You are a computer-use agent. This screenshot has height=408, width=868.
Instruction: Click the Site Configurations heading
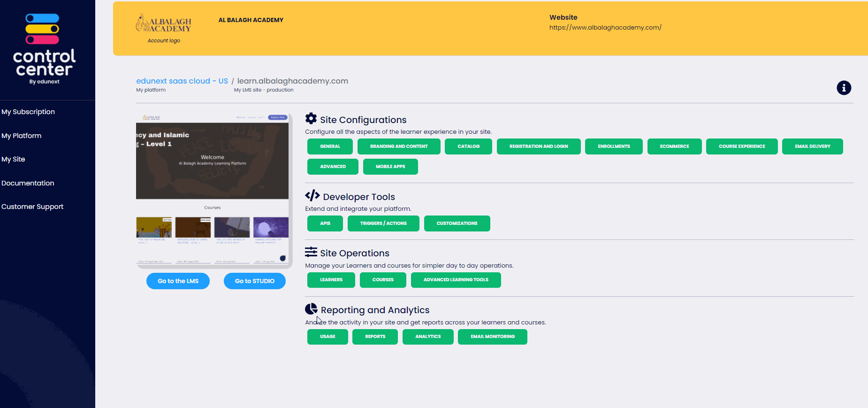tap(363, 120)
